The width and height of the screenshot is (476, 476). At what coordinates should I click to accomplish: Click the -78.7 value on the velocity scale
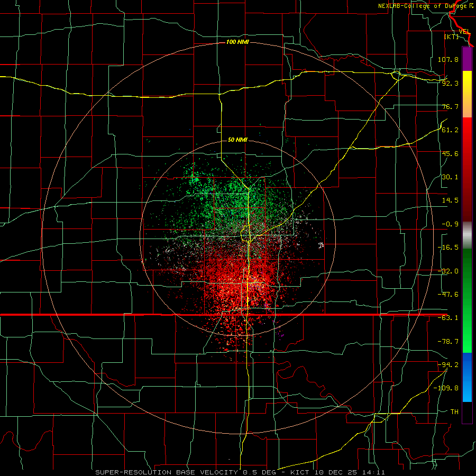448,342
